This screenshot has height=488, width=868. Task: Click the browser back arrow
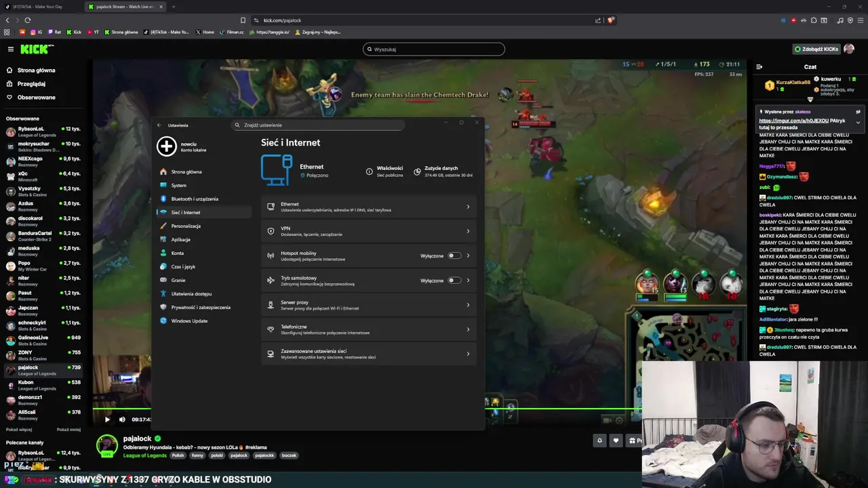7,20
